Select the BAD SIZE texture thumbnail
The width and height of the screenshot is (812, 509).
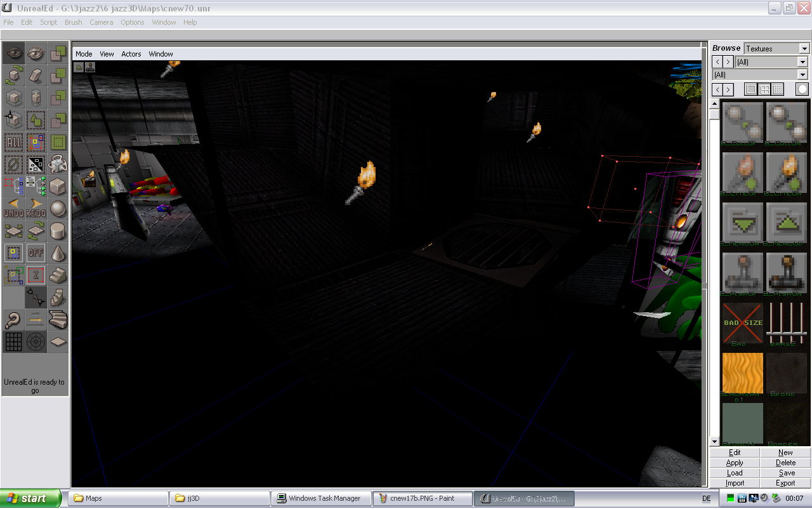742,324
